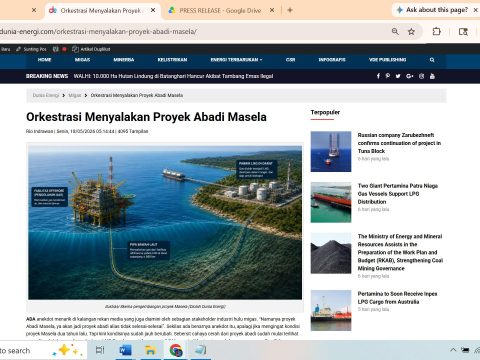480x360 pixels.
Task: Click Artikel Duplikat in the admin bar
Action: tap(91, 49)
